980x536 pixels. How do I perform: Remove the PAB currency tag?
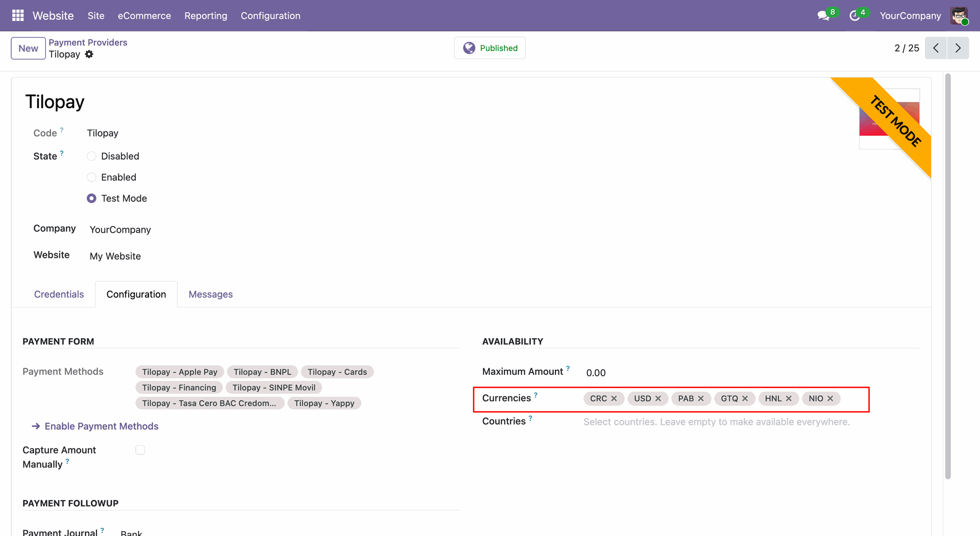pyautogui.click(x=701, y=398)
